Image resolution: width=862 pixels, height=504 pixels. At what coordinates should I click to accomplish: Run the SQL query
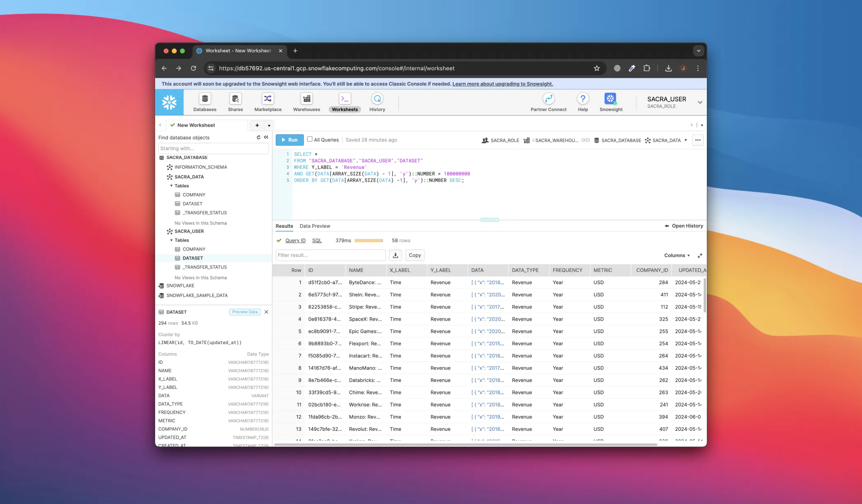tap(290, 140)
